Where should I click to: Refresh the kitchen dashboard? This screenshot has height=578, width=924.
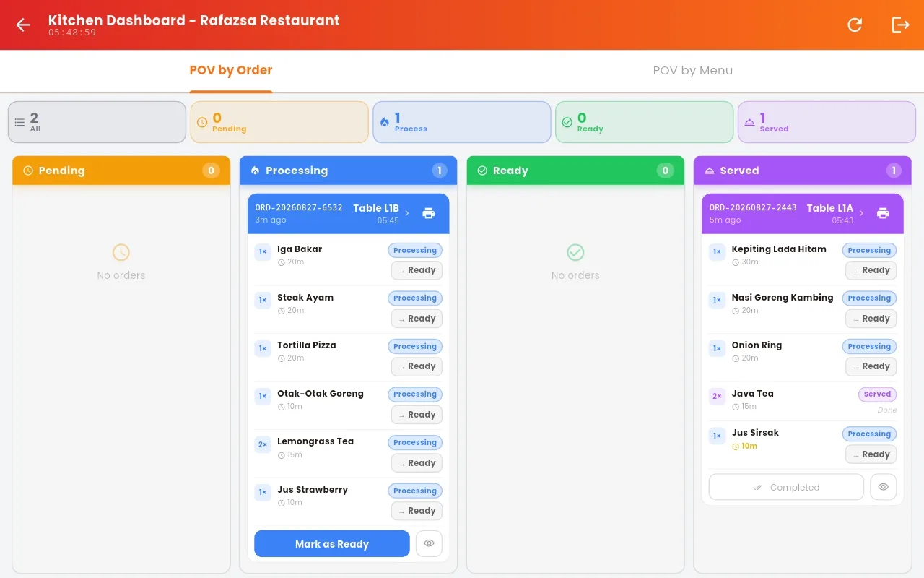pos(855,25)
